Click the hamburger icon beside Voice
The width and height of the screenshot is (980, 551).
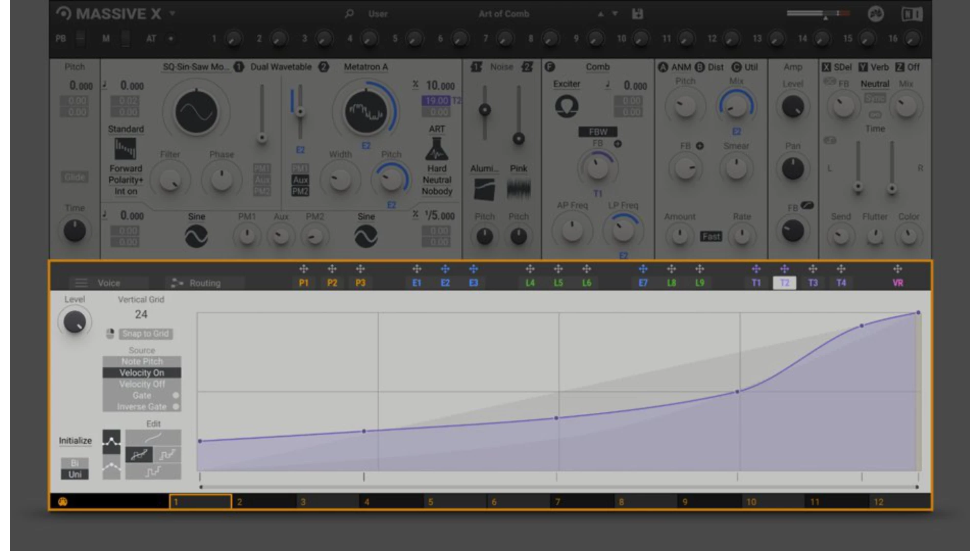81,283
